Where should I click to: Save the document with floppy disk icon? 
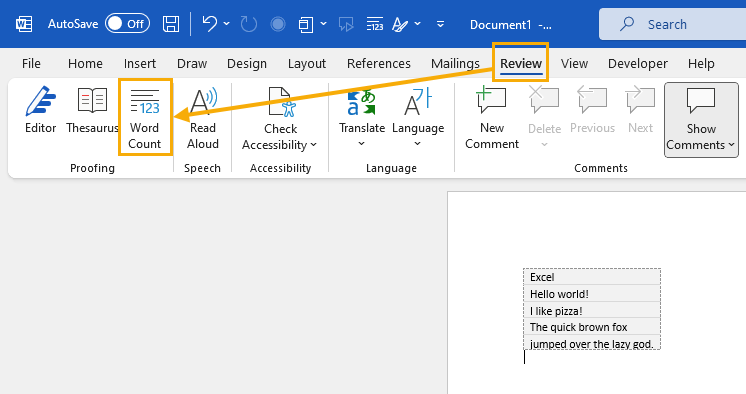point(171,24)
